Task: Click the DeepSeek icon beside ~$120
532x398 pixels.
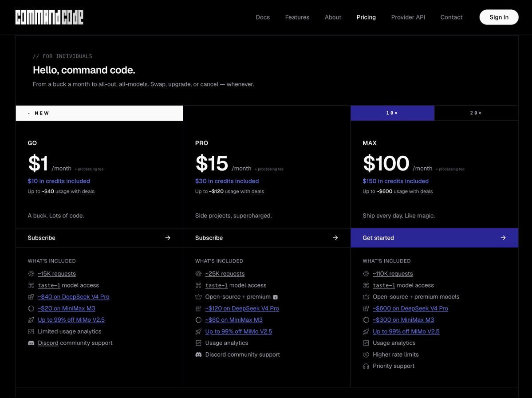Action: click(x=198, y=308)
